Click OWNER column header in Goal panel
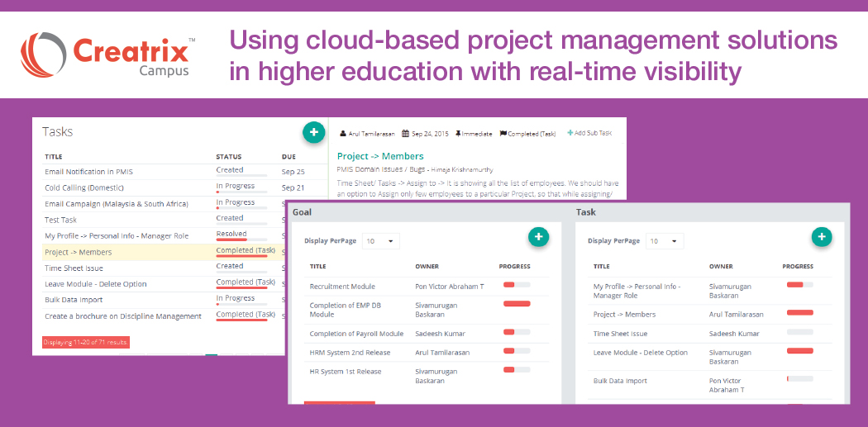The image size is (868, 427). tap(427, 266)
